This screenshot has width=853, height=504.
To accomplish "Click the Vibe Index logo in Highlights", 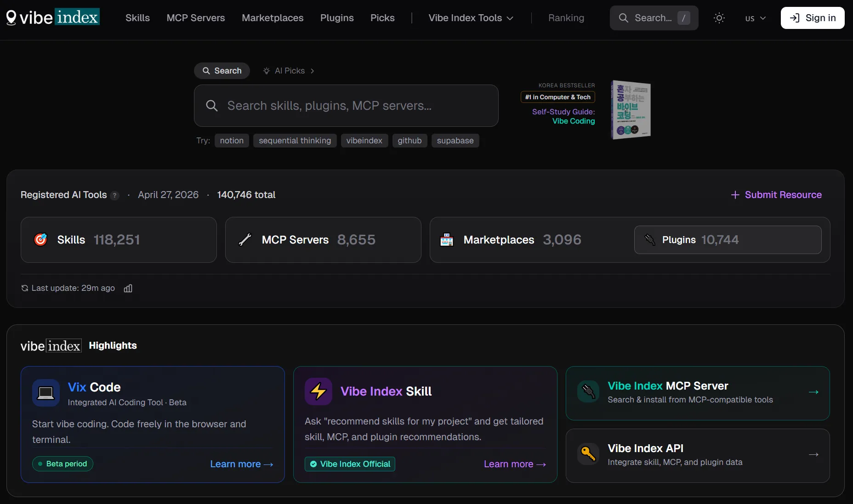I will click(51, 345).
